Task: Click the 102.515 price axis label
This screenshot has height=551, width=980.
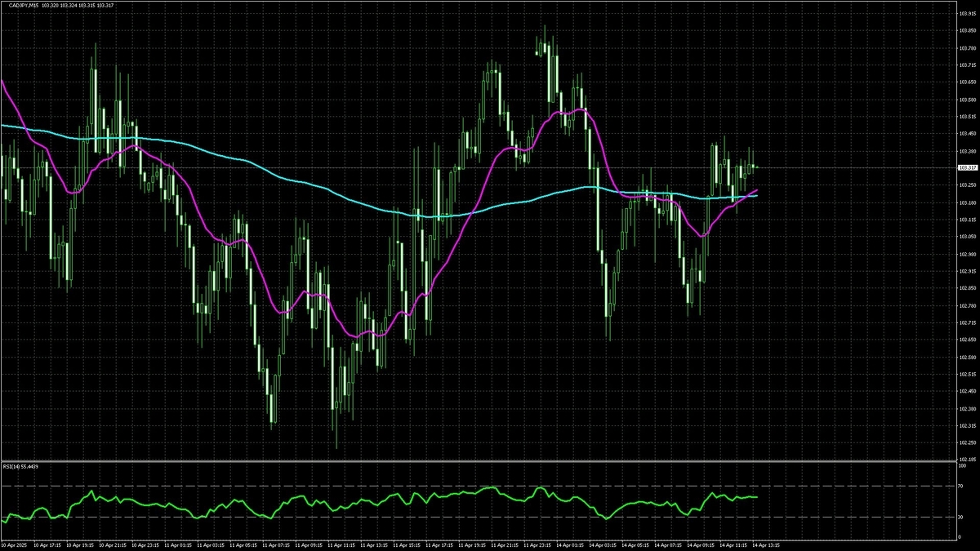Action: point(967,374)
